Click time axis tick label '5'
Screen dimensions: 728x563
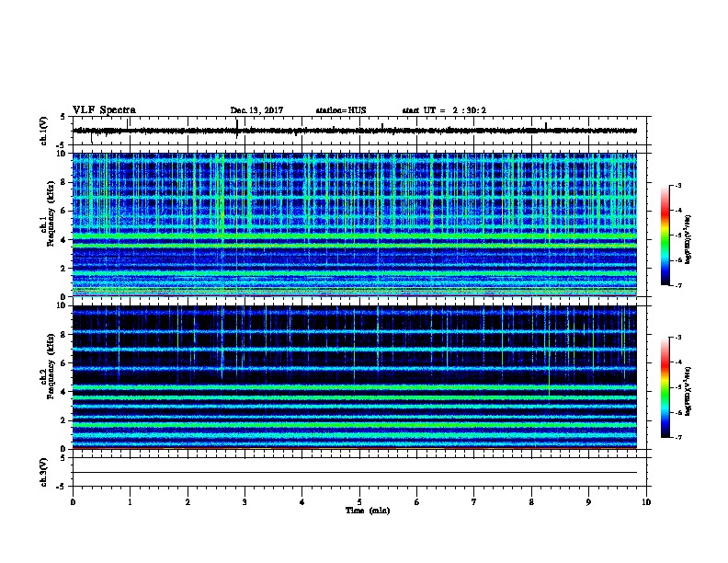click(x=359, y=502)
